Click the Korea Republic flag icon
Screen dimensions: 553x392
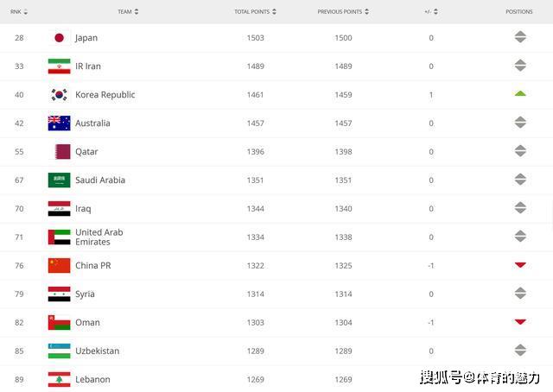pyautogui.click(x=59, y=95)
